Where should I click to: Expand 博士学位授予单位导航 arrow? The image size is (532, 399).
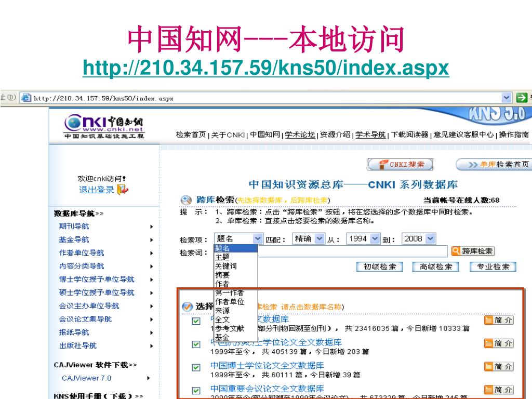pyautogui.click(x=152, y=280)
